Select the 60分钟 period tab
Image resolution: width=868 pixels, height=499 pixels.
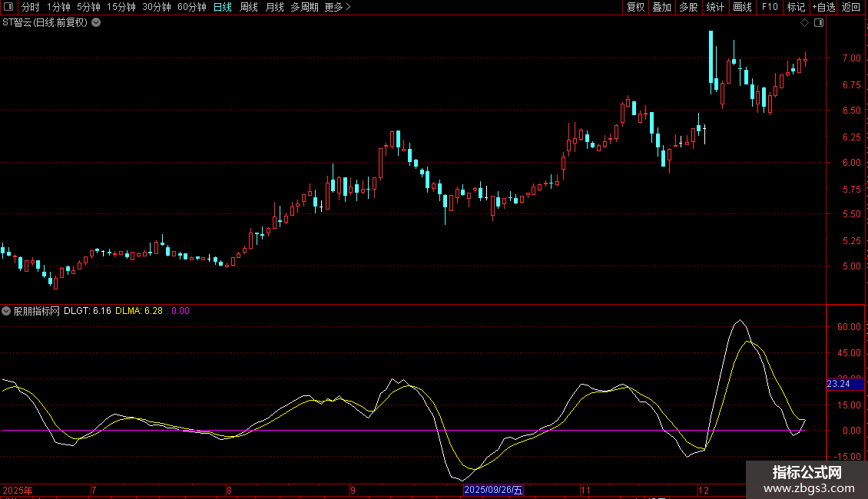pyautogui.click(x=191, y=7)
